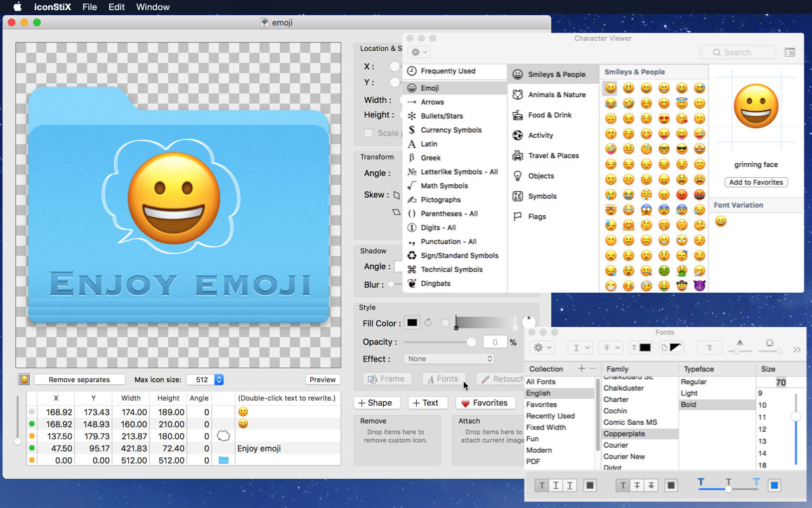This screenshot has width=812, height=508.
Task: Toggle Character Viewer compact view icon
Action: click(x=790, y=53)
